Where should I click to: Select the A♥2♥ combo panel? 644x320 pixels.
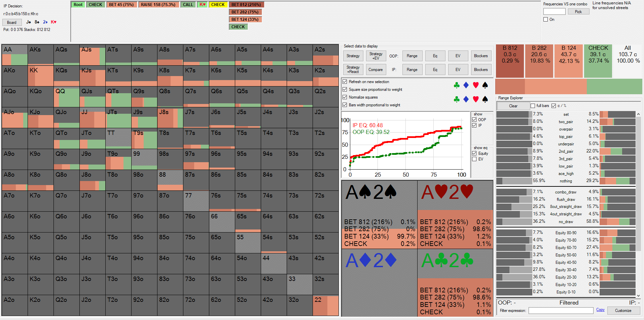point(455,215)
